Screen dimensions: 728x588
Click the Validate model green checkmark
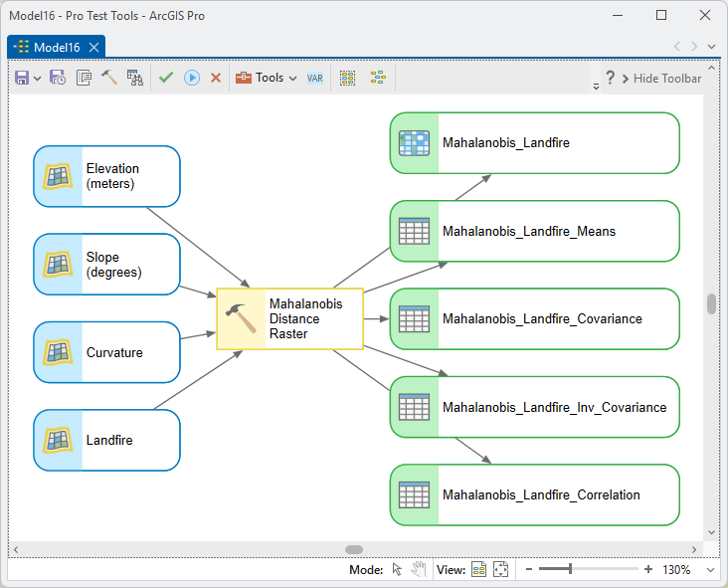pos(166,78)
